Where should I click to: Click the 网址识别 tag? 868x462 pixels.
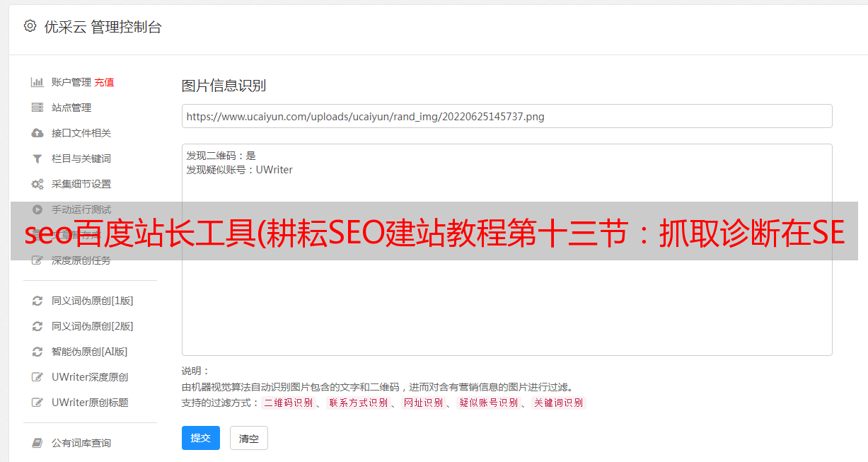coord(423,403)
